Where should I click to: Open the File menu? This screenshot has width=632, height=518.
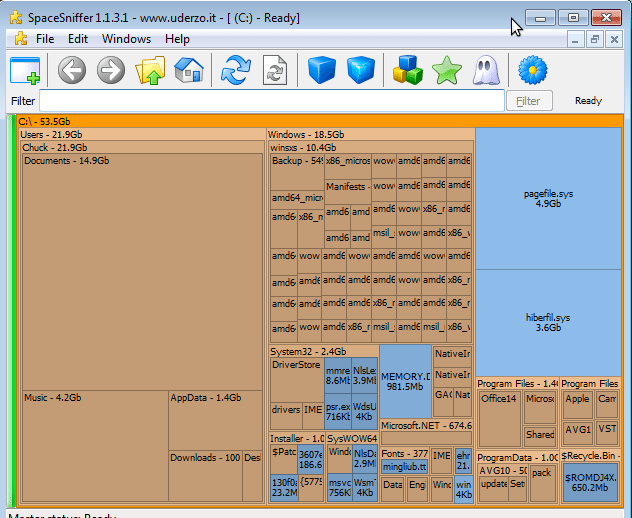click(x=45, y=39)
